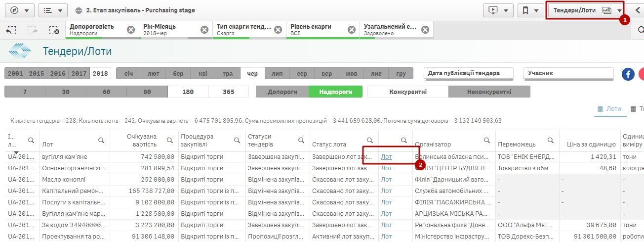Search in the Статус лота column

point(369,141)
